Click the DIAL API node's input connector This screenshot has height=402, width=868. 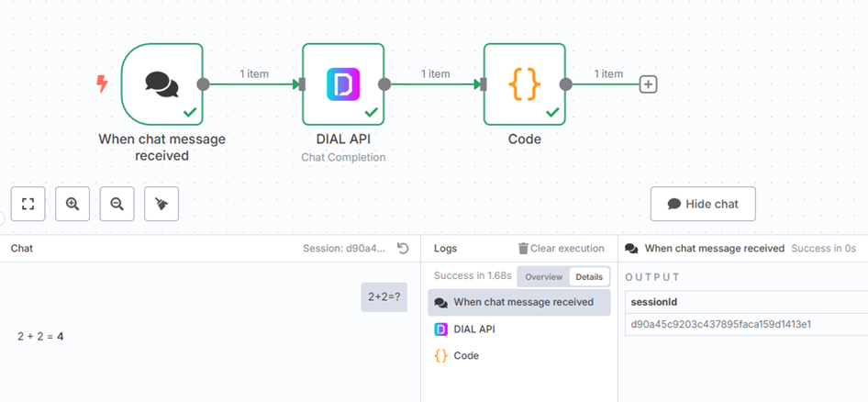302,84
